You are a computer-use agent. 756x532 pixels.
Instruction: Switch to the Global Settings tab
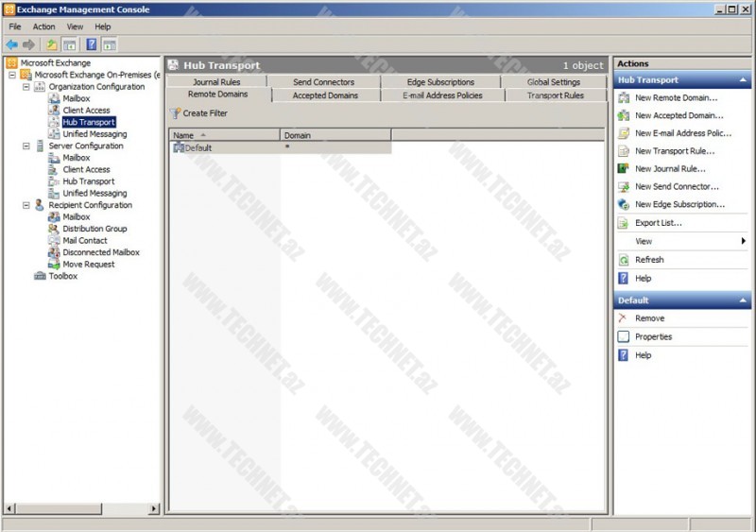click(x=554, y=82)
